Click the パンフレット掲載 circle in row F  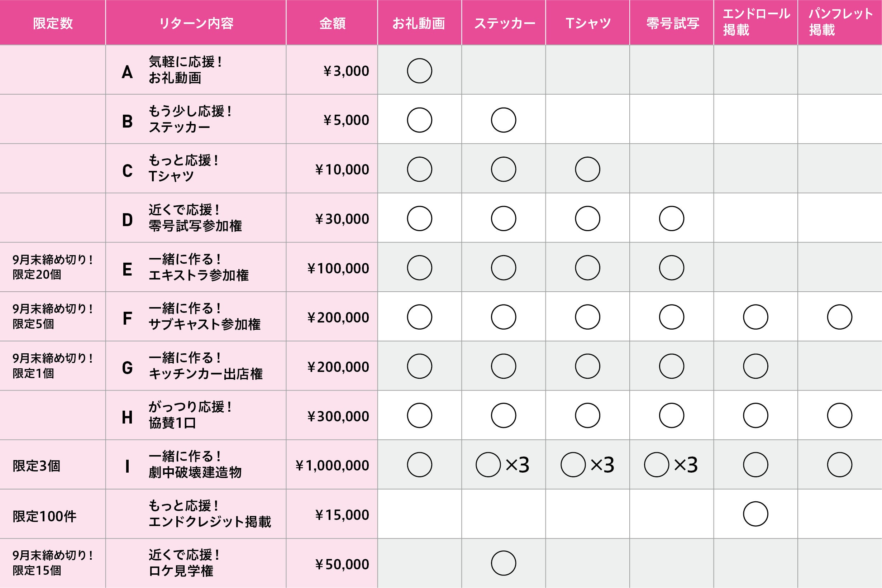[839, 317]
